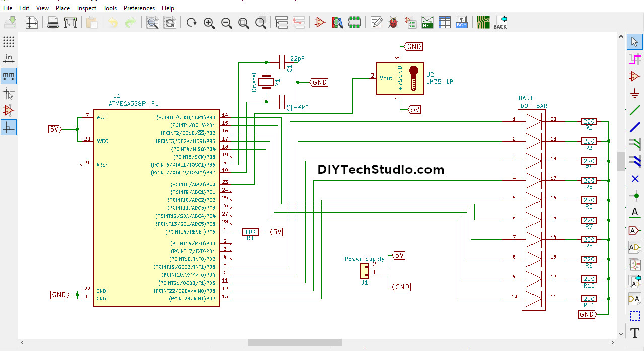Switch units to millimeters
Screen dimensions: 644x351
[9, 76]
